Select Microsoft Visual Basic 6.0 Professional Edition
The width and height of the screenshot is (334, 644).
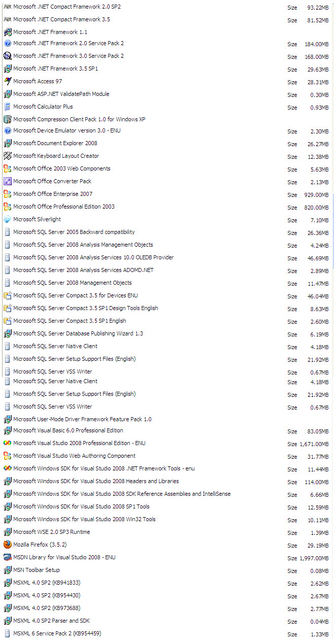68,430
